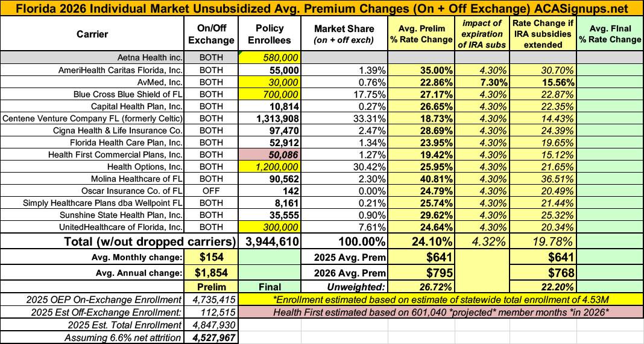Click the 4,527,967 net attrition total cell
Screen dimensions: 644x344
(x=214, y=338)
